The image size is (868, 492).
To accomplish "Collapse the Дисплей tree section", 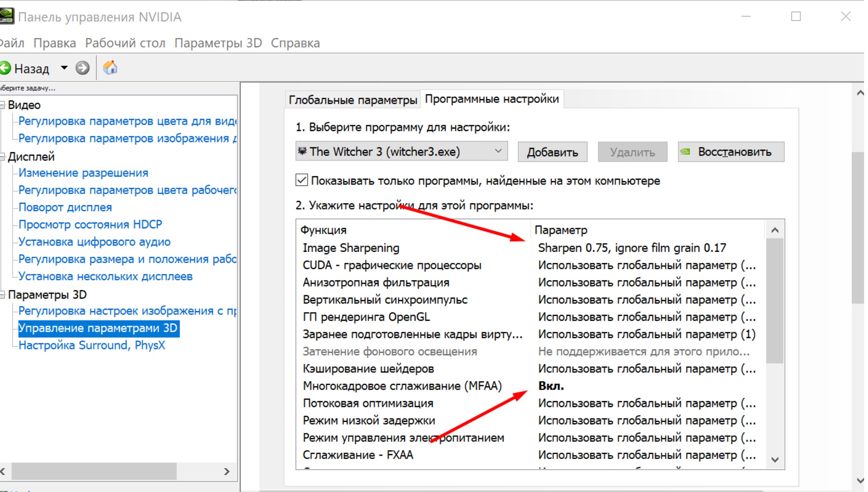I will click(2, 157).
